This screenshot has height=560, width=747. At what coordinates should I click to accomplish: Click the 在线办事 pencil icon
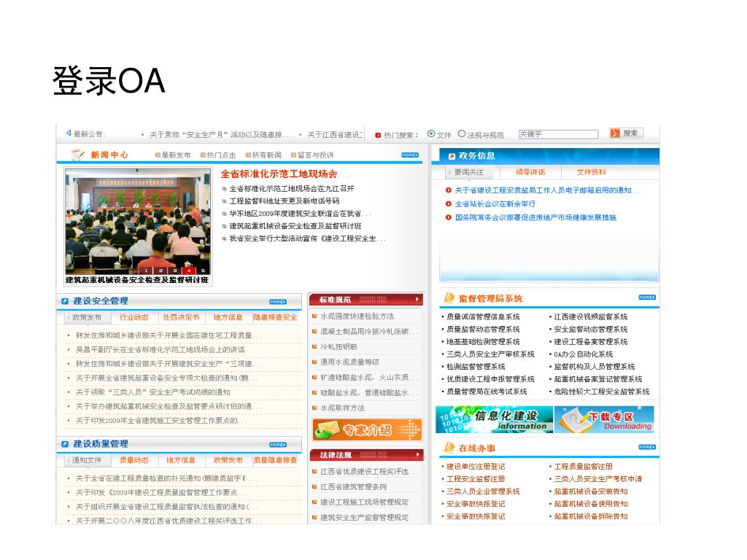click(449, 447)
